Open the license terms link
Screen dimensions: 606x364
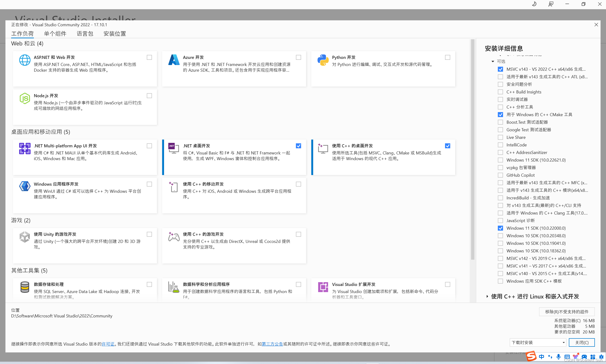click(x=108, y=344)
